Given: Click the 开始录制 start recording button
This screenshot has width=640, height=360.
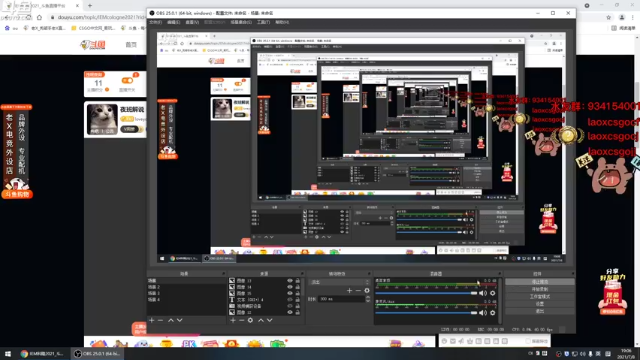Looking at the screenshot, I should coord(540,289).
